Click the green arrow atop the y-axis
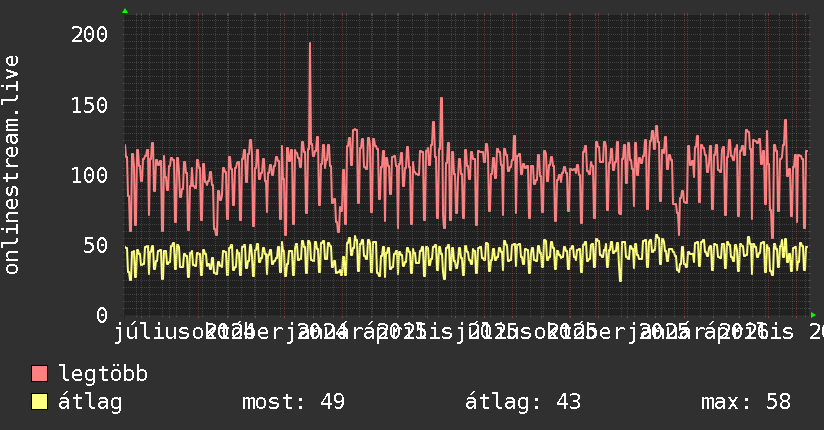 pyautogui.click(x=125, y=11)
